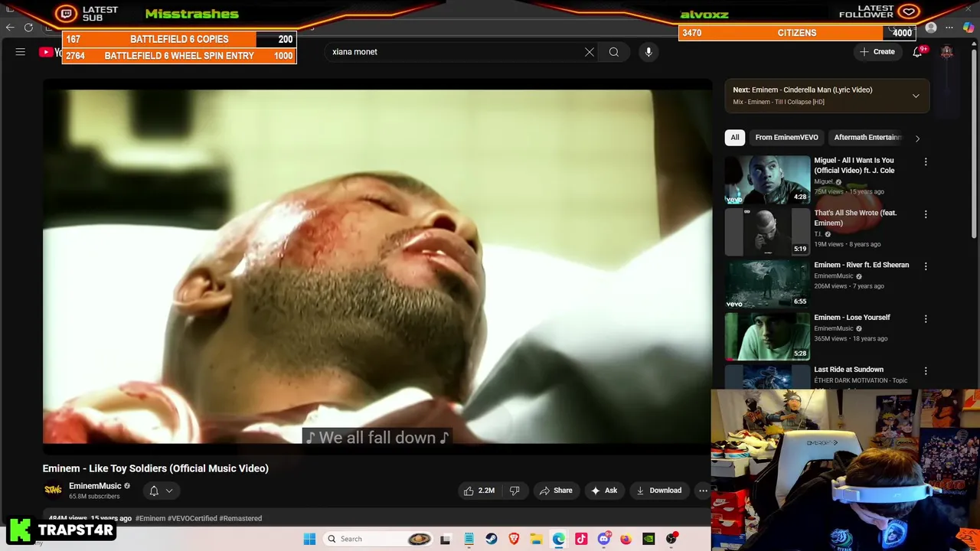Screen dimensions: 980x551
Task: Open Notepad from the taskbar
Action: click(x=469, y=539)
